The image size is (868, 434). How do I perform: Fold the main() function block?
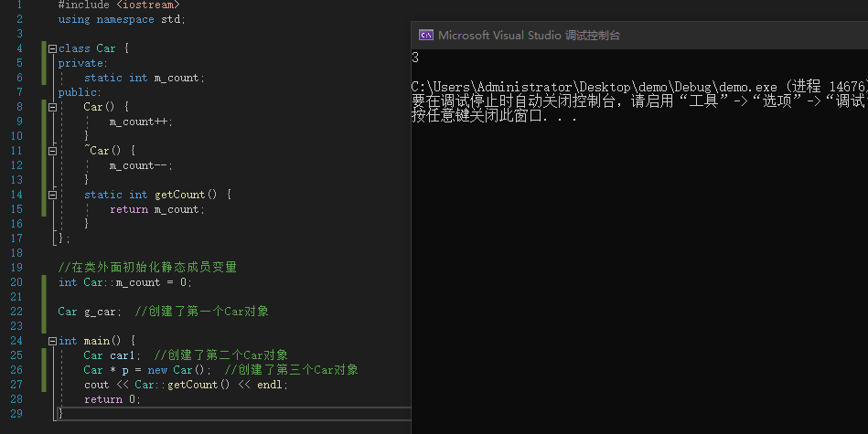point(52,341)
